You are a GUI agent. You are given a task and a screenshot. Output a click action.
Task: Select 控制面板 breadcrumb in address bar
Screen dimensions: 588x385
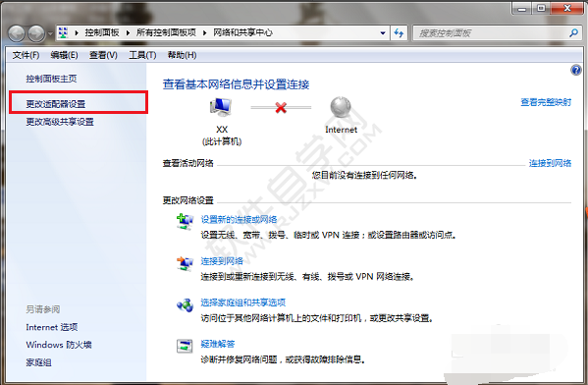tap(102, 32)
